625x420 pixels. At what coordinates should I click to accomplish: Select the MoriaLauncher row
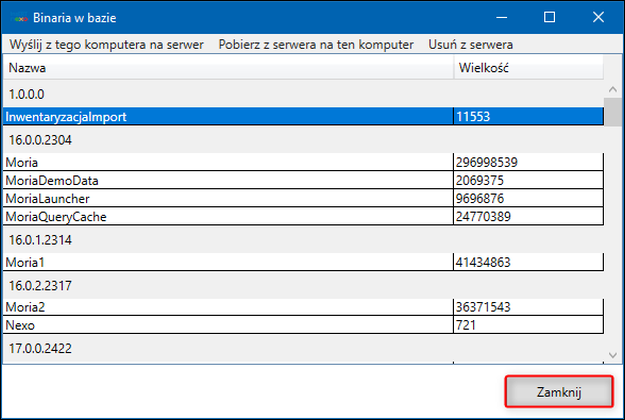coord(303,198)
